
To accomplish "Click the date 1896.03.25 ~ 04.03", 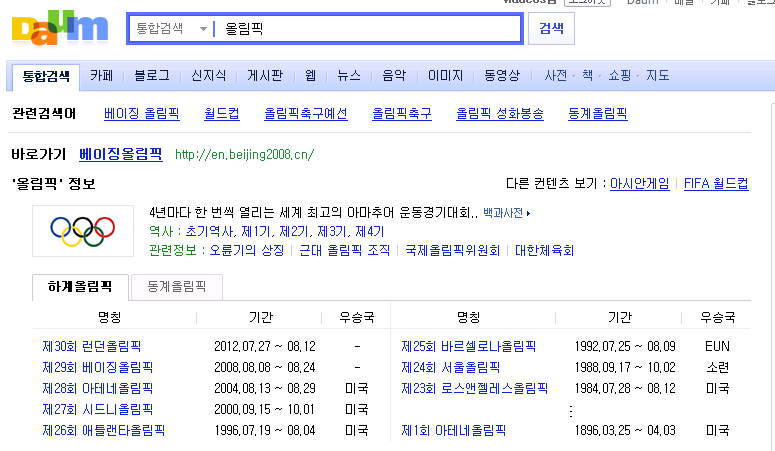I will (625, 430).
